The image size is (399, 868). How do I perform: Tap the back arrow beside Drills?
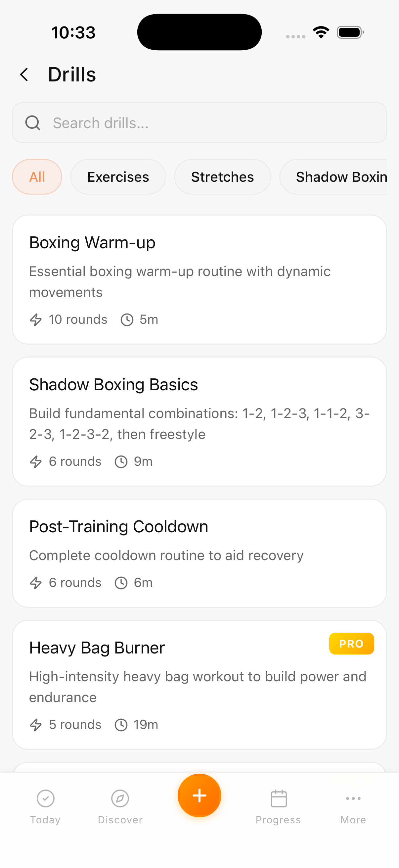coord(24,74)
